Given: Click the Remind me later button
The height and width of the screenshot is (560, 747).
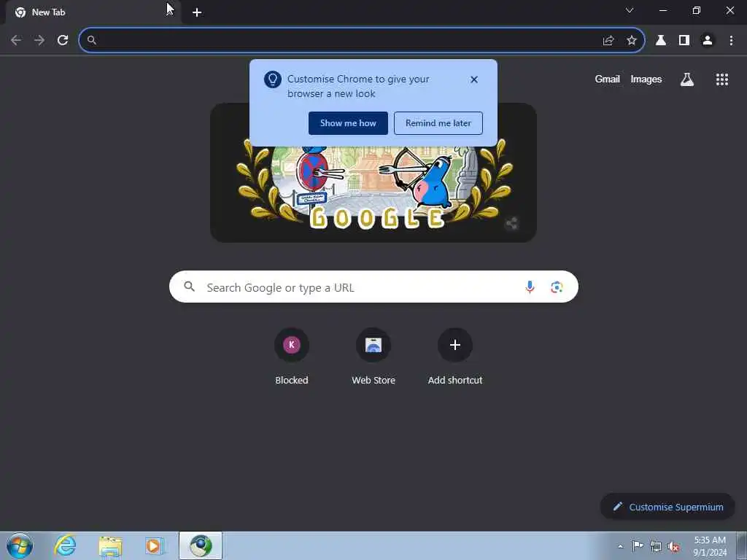Looking at the screenshot, I should click(438, 123).
